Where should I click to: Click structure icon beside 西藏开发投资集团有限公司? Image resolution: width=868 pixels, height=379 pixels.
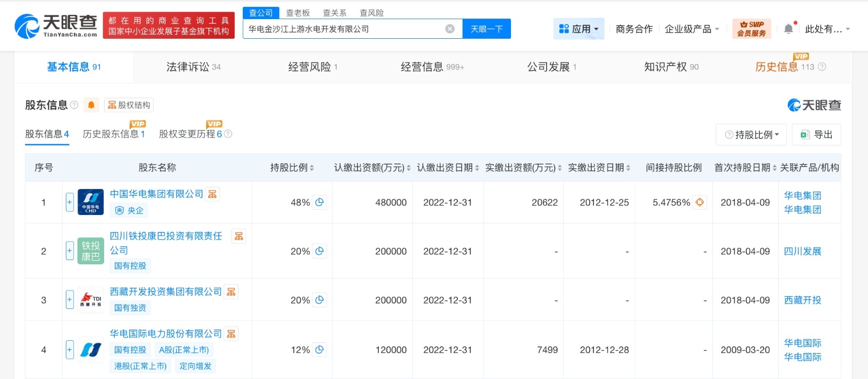[231, 292]
